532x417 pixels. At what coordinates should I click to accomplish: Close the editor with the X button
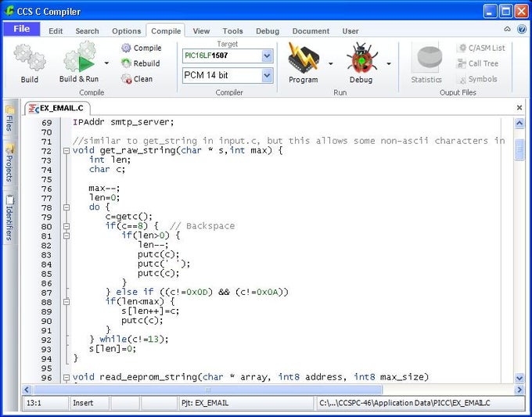(x=519, y=107)
